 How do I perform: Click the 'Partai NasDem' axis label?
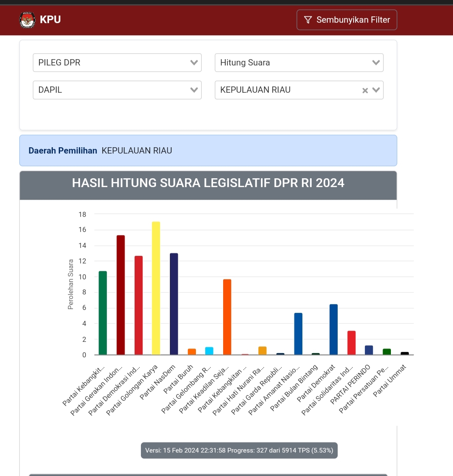[x=157, y=382]
